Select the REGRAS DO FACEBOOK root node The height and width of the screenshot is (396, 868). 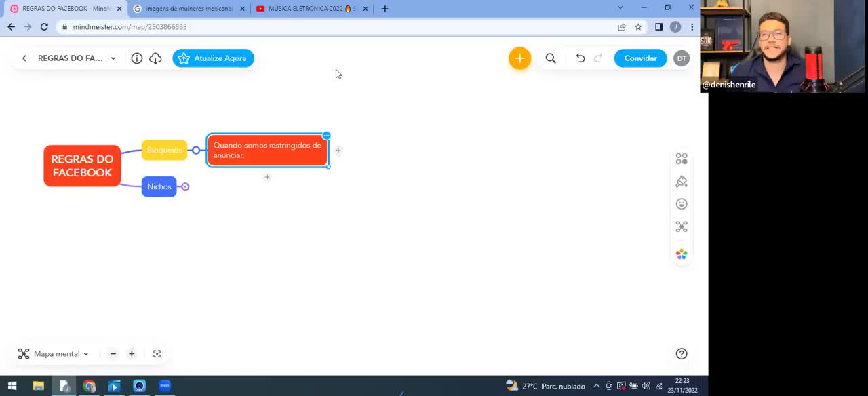(x=82, y=166)
